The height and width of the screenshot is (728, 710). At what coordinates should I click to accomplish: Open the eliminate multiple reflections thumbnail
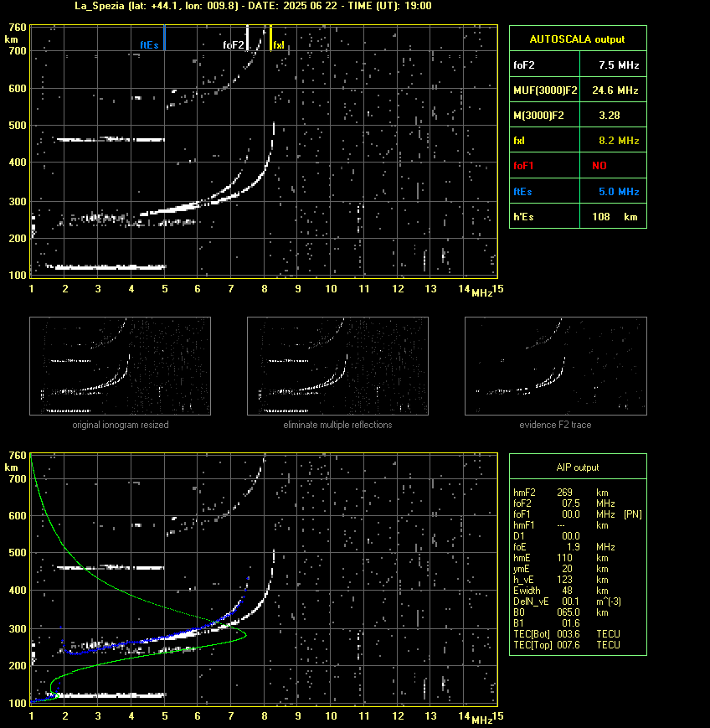(x=337, y=366)
